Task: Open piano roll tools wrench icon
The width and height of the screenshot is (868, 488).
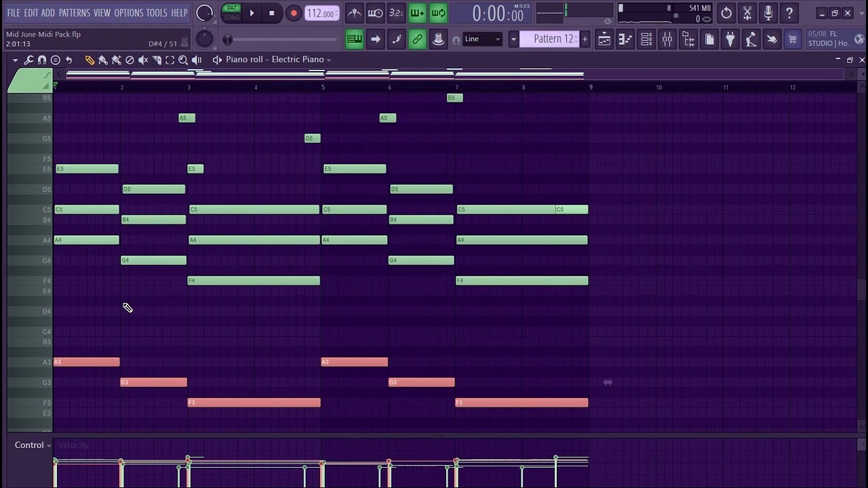Action: point(28,60)
